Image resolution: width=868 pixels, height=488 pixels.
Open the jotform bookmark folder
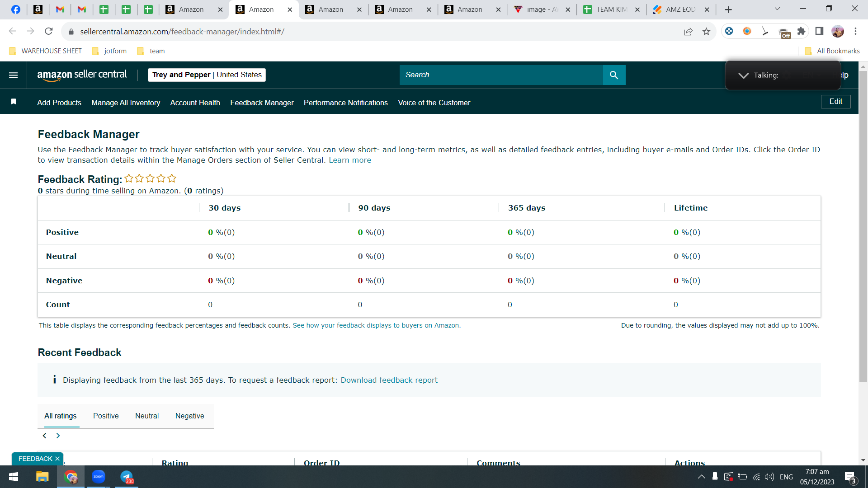[109, 51]
